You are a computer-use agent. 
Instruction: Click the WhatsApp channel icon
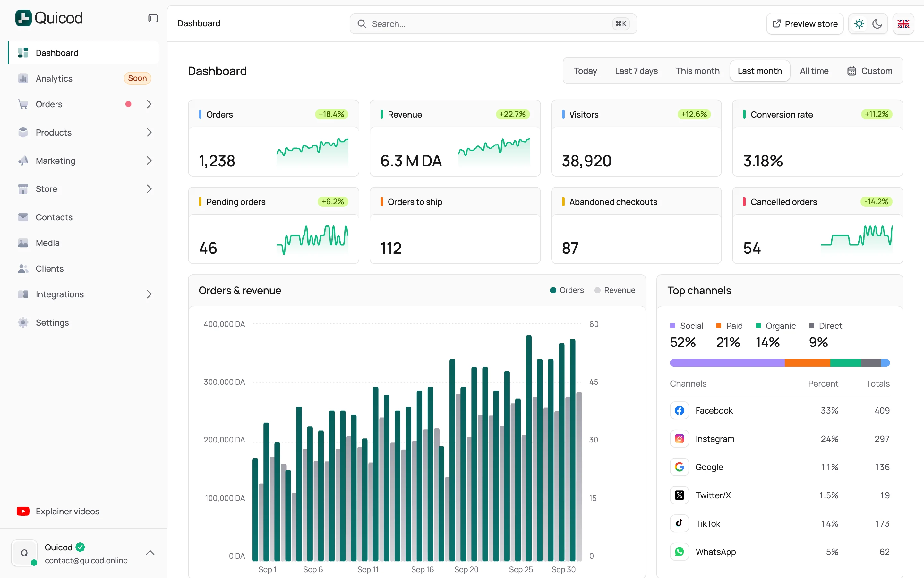point(679,552)
